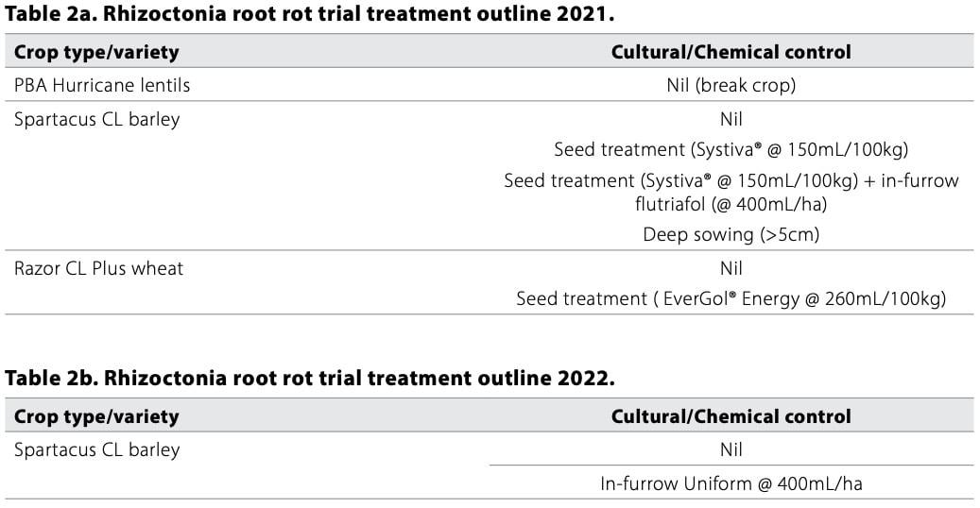The image size is (980, 508).
Task: Select the Deep sowing (>5cm) entry
Action: tap(731, 234)
